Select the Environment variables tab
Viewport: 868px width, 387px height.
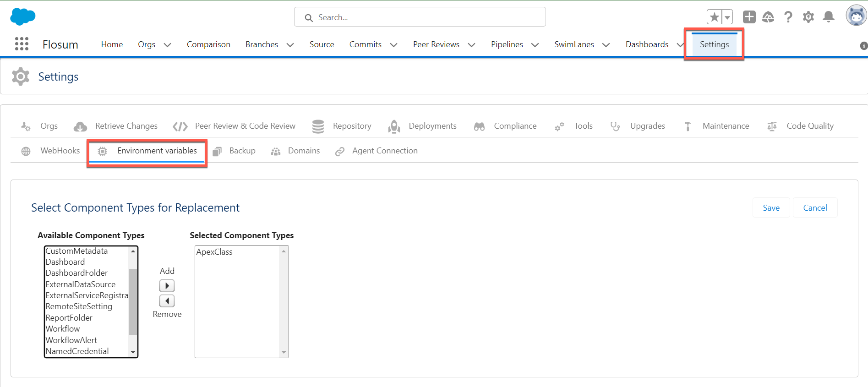[x=147, y=151]
